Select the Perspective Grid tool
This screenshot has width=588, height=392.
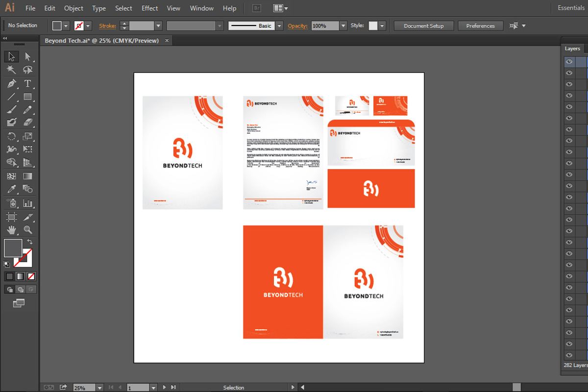pos(28,162)
